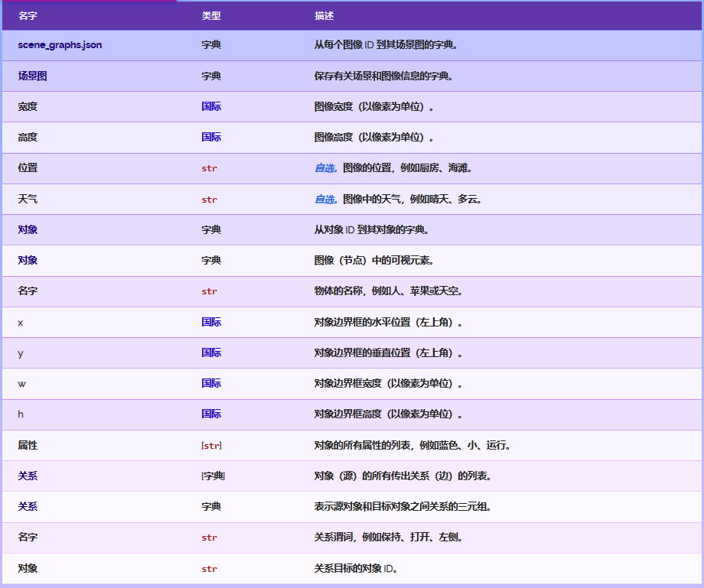Click description '表示源对象和目标对象之间关系的三元组'
Viewport: 704px width, 588px height.
click(x=403, y=506)
